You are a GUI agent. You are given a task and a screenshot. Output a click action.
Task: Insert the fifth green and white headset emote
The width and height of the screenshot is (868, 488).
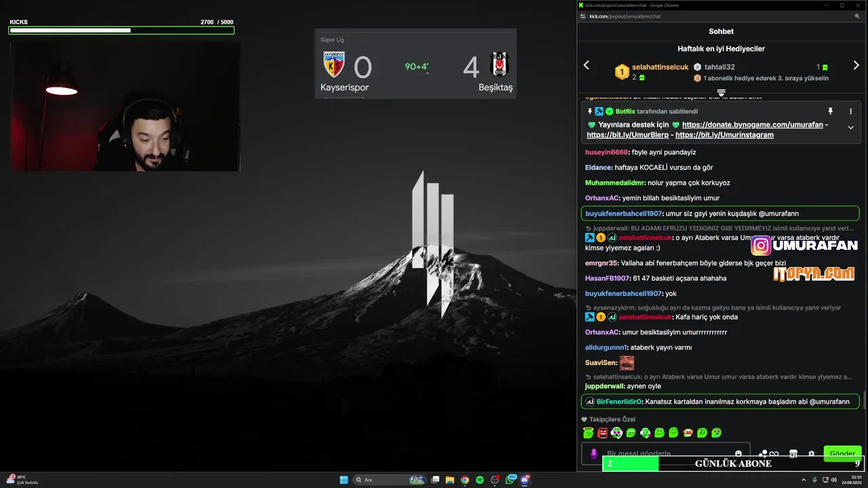(x=645, y=432)
